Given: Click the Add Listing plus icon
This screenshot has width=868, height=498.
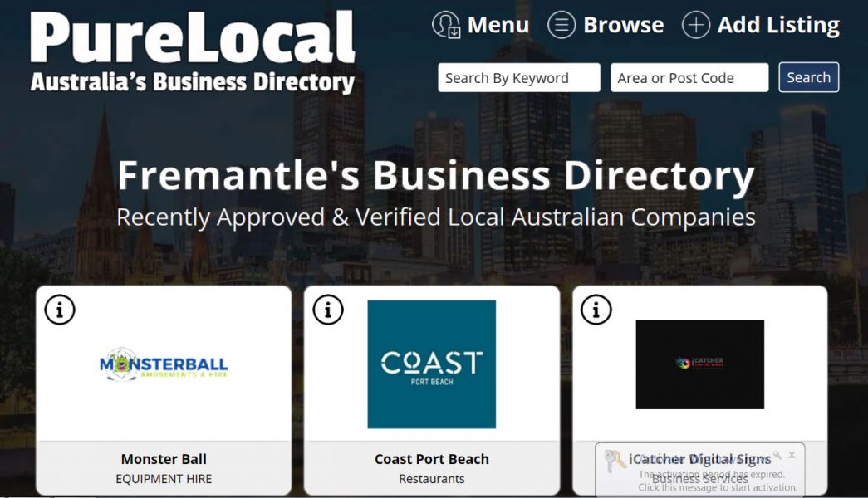Looking at the screenshot, I should click(696, 25).
